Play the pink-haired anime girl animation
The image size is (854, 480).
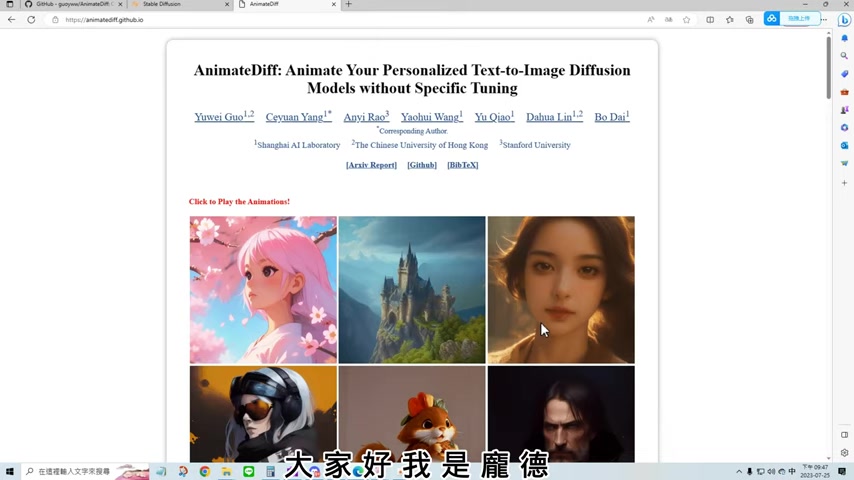[x=263, y=290]
